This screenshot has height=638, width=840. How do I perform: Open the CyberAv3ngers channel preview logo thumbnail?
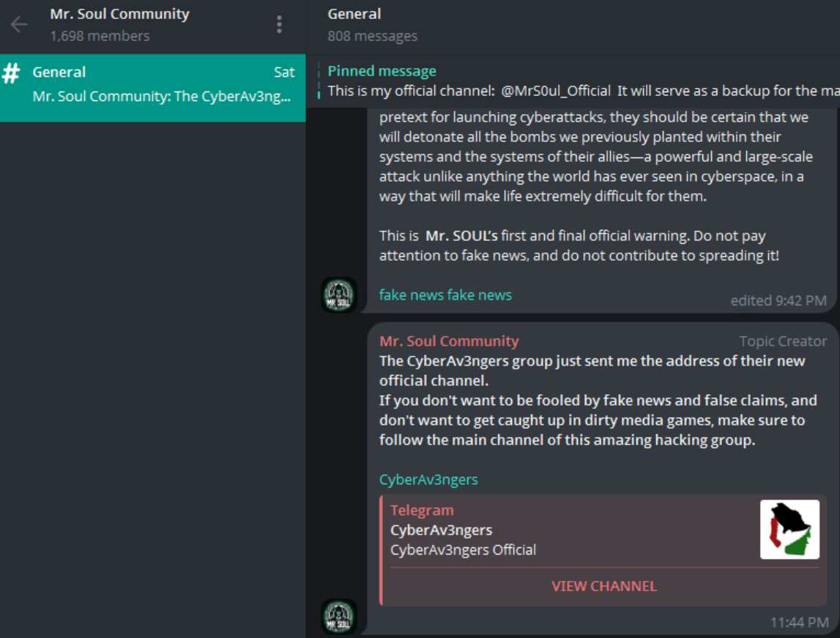tap(789, 530)
